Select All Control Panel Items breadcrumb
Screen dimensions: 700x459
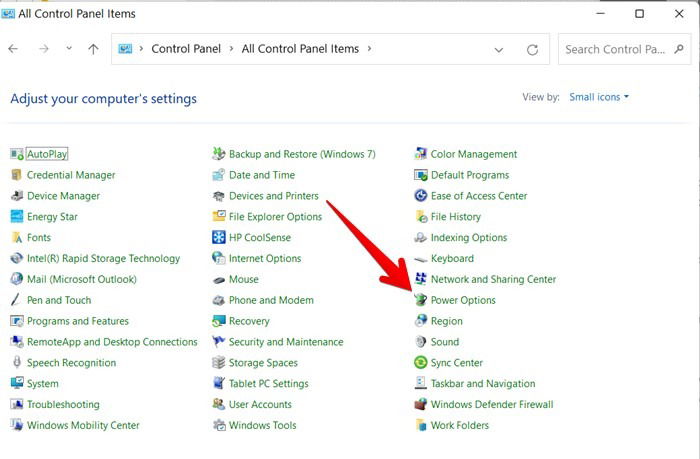(x=300, y=49)
